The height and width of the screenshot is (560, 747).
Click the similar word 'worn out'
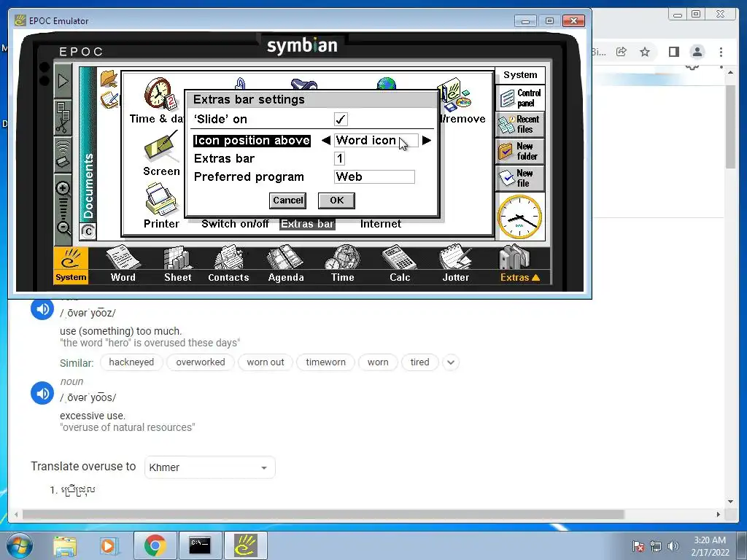click(x=266, y=362)
